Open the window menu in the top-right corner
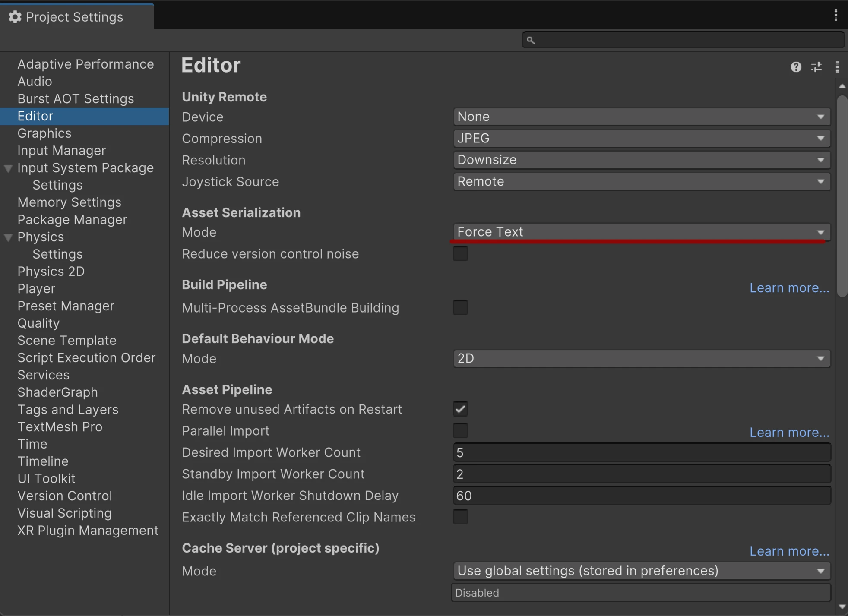 tap(836, 16)
